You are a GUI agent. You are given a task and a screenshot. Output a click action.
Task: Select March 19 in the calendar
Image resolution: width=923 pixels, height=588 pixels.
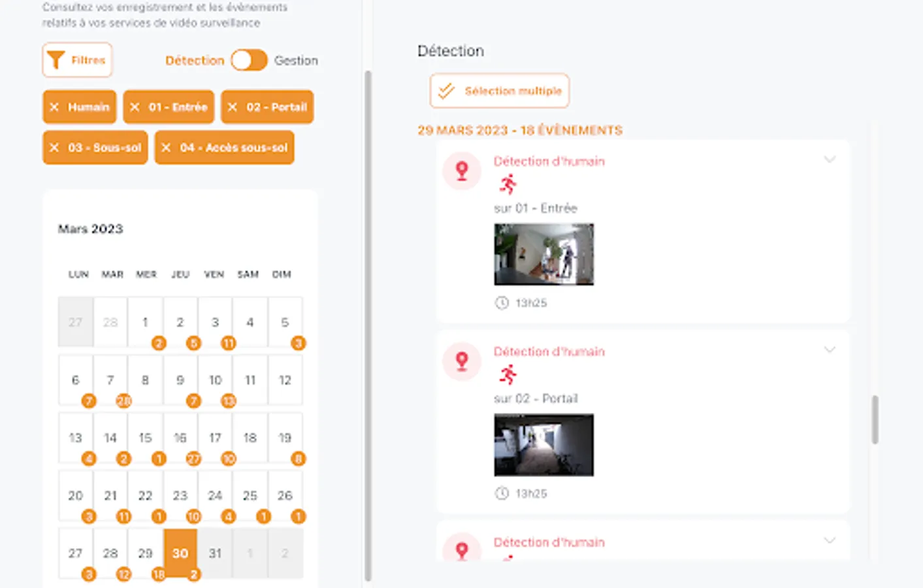tap(285, 438)
